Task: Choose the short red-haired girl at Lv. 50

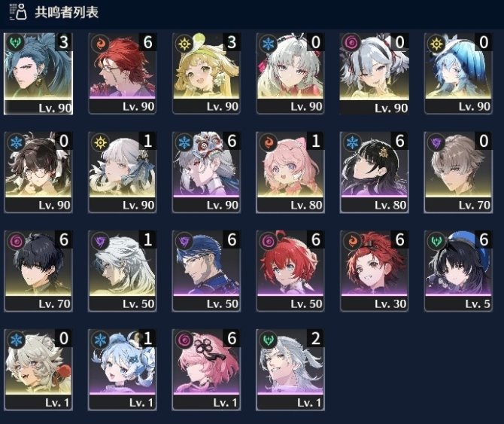Action: tap(290, 271)
